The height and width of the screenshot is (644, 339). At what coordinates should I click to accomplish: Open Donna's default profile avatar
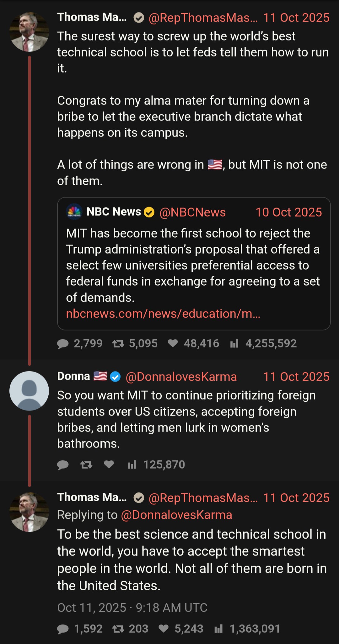(x=29, y=391)
